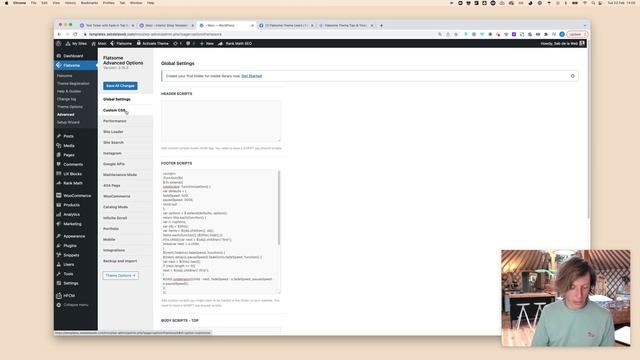Click New in admin bar
Screen dimensions: 640x360
click(207, 43)
